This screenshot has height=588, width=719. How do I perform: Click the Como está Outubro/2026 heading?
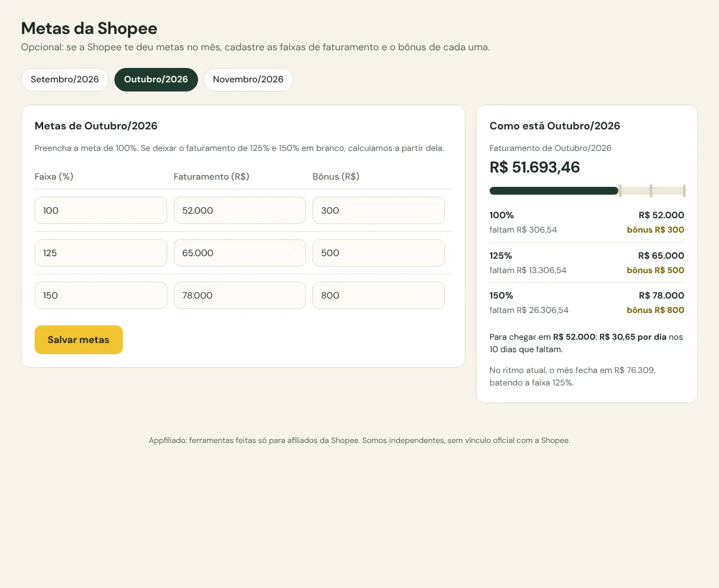[555, 125]
